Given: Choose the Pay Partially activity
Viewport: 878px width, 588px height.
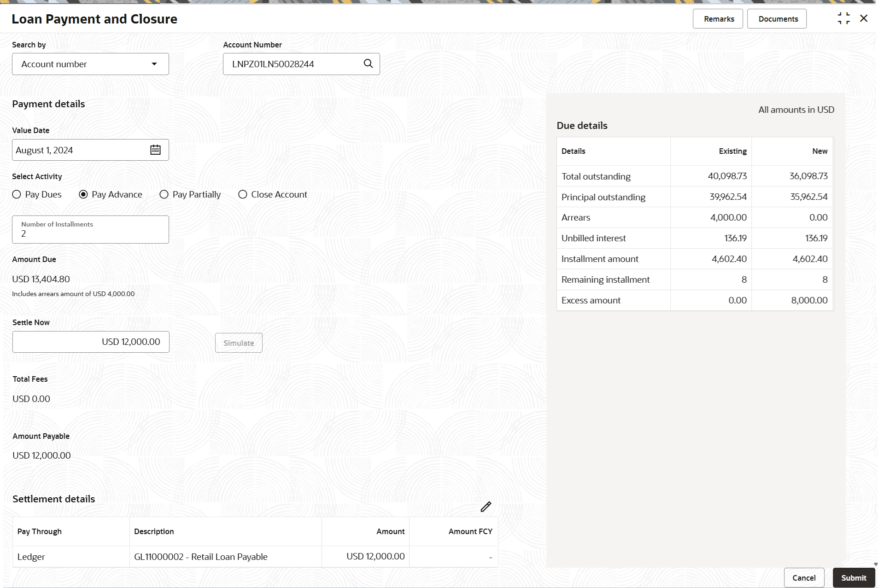Looking at the screenshot, I should coord(164,194).
